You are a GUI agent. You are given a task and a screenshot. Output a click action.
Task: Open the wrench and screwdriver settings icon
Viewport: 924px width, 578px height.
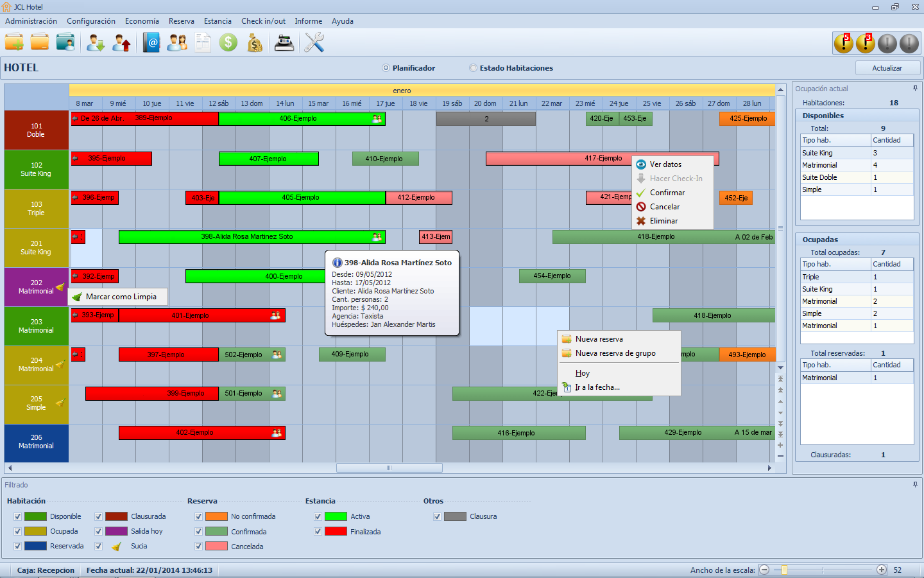point(314,43)
